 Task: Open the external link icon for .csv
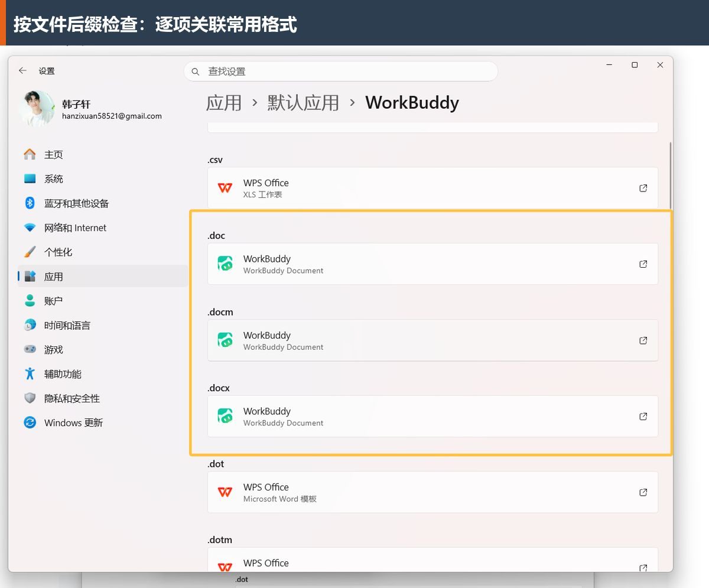tap(643, 188)
